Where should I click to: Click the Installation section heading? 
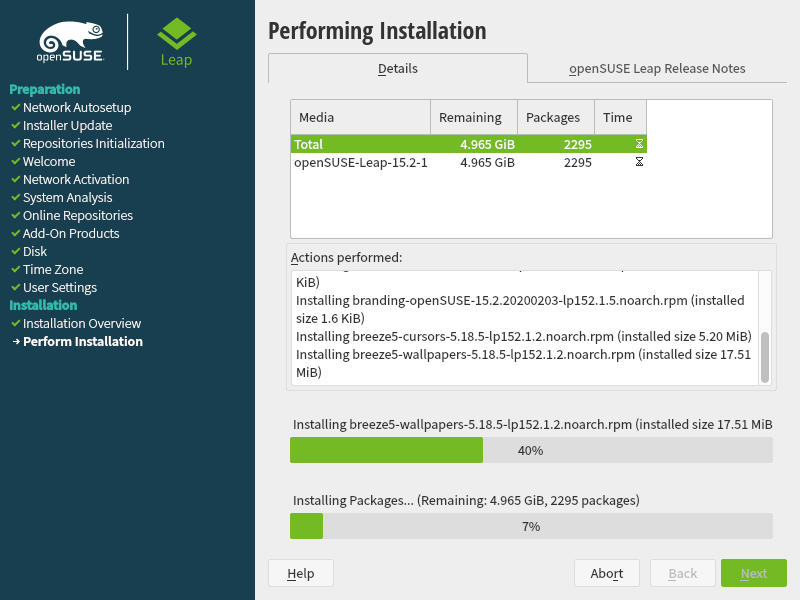(x=43, y=305)
